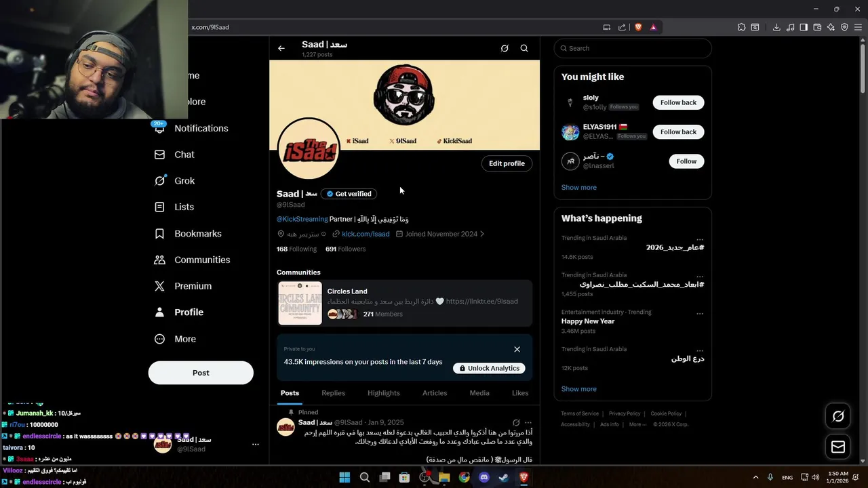Open the browser downloads icon
Image resolution: width=868 pixels, height=488 pixels.
(x=776, y=27)
